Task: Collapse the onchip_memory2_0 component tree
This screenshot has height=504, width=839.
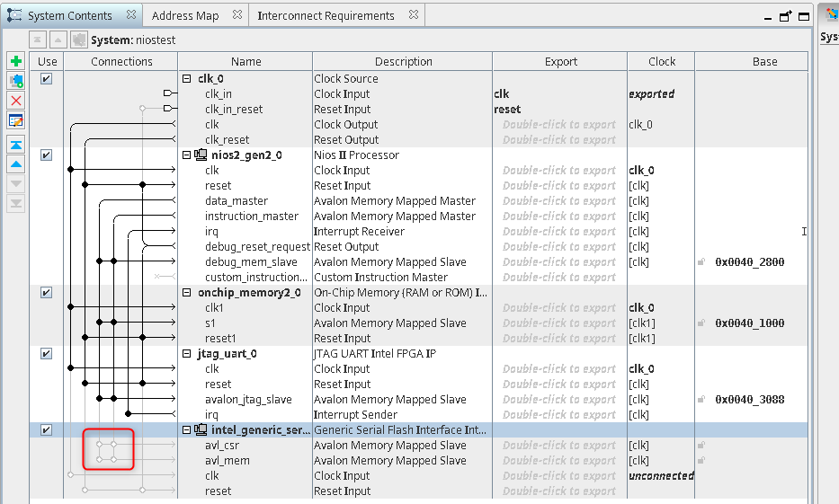Action: (187, 293)
